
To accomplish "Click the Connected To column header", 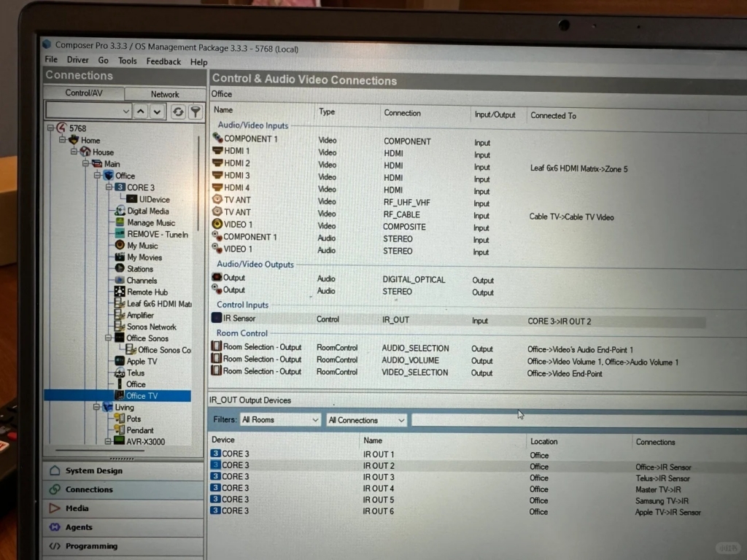I will pyautogui.click(x=553, y=116).
